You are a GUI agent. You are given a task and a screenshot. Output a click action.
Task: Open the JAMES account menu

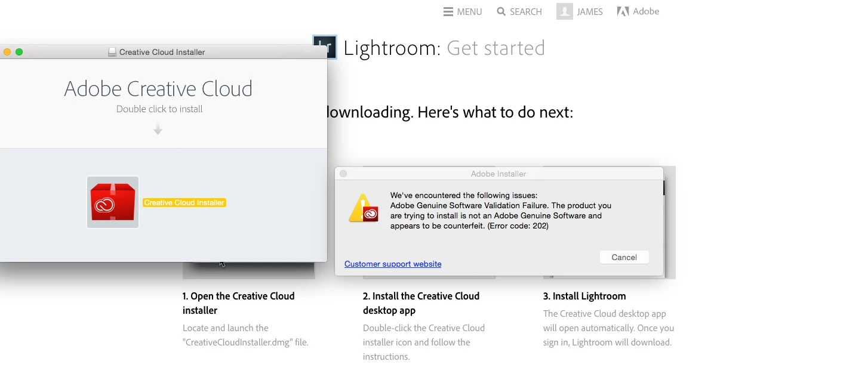pos(590,11)
